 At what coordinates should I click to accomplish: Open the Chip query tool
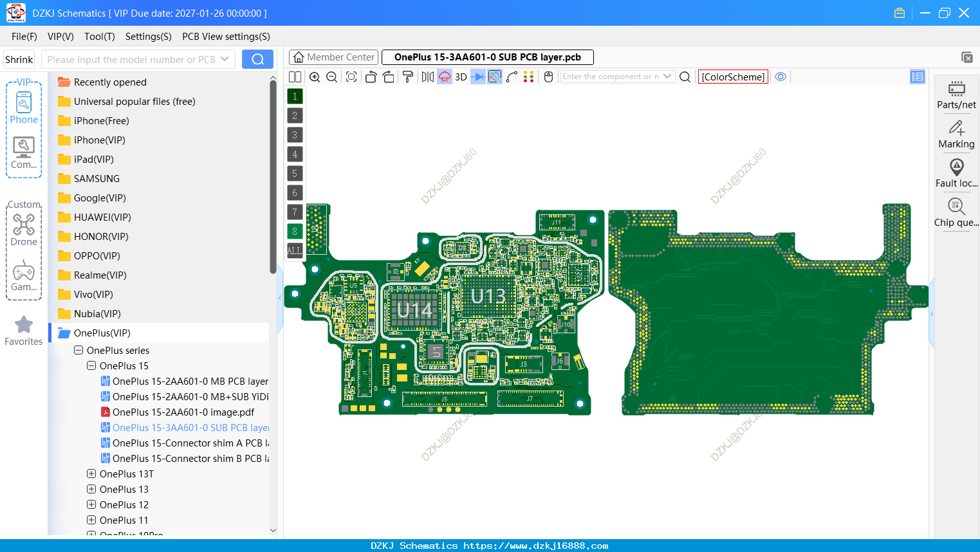tap(956, 213)
